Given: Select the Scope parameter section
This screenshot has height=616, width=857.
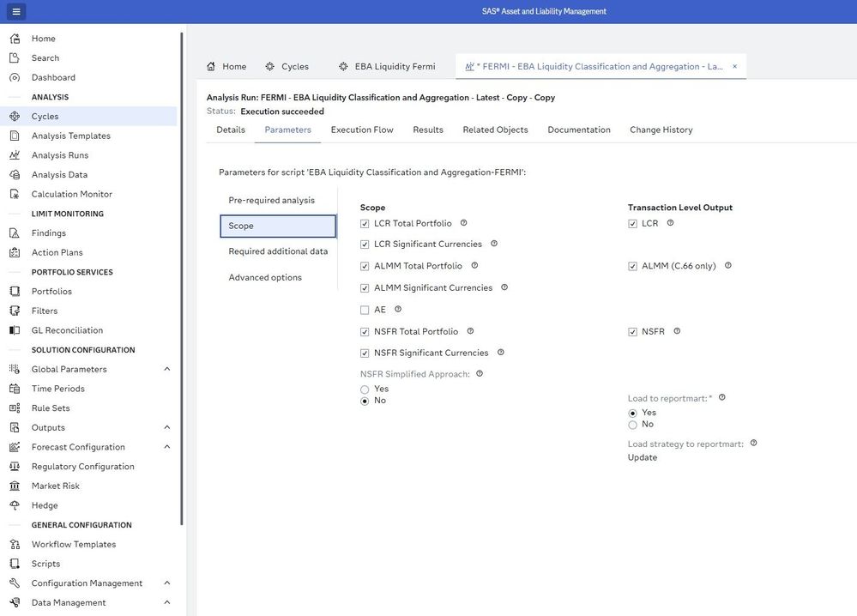Looking at the screenshot, I should [x=278, y=226].
